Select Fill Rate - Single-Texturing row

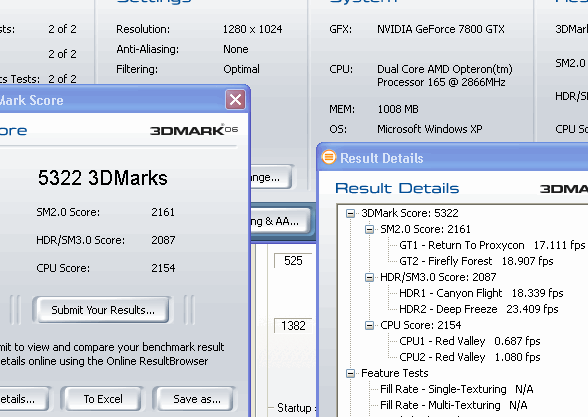(457, 389)
